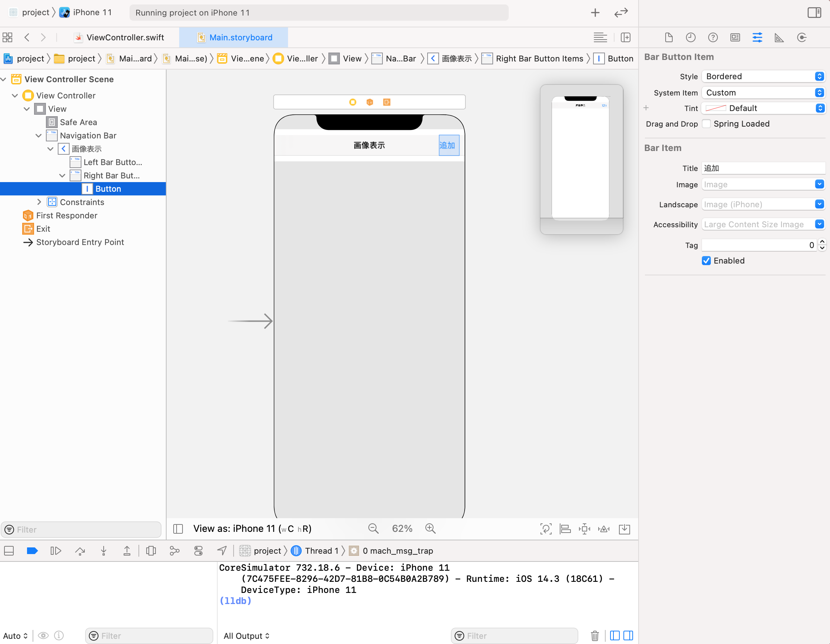Click the Debug Memory Graph icon
Screen dimensions: 830x644
click(174, 551)
